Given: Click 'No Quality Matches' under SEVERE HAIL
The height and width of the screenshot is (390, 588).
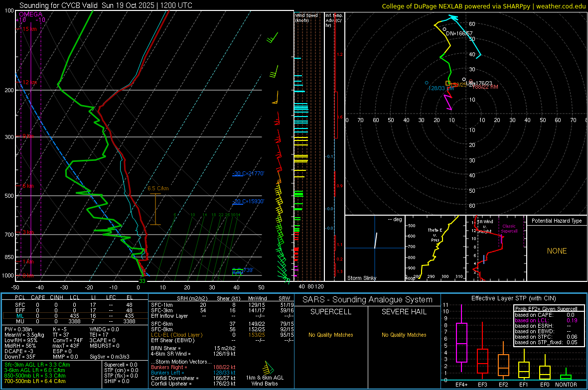Looking at the screenshot, I should tap(404, 335).
